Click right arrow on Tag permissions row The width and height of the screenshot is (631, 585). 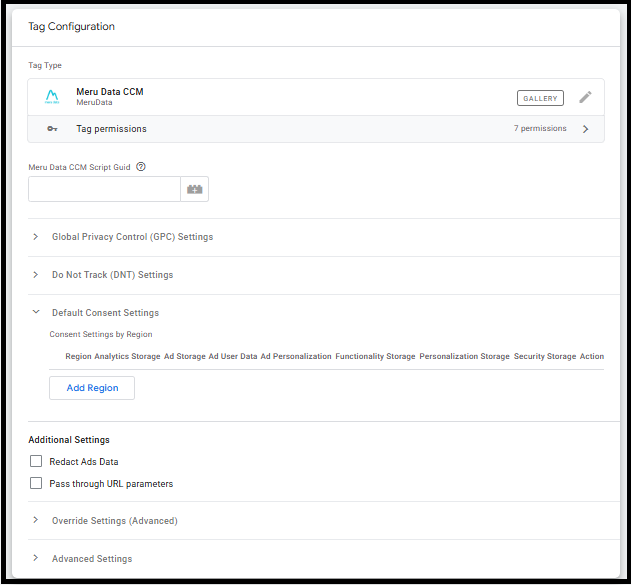click(585, 129)
